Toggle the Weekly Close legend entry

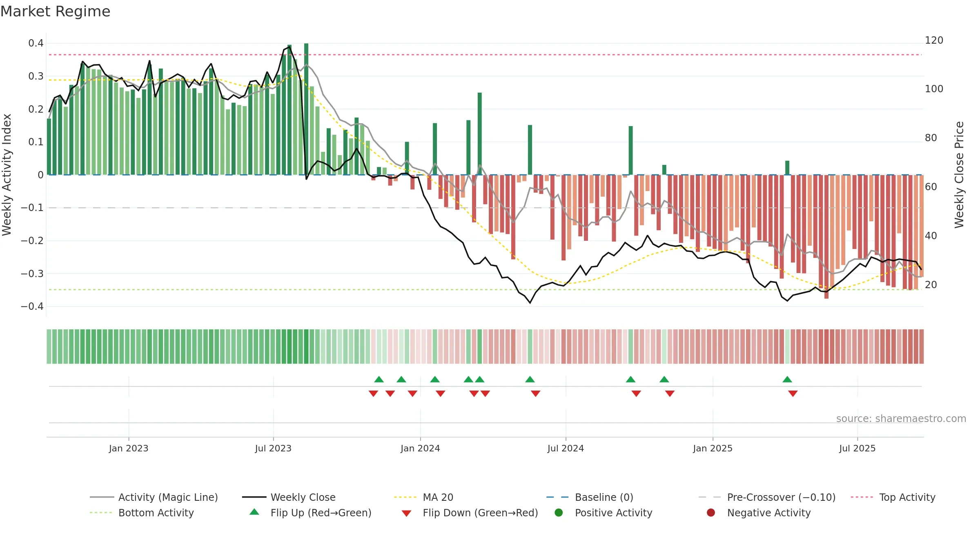click(x=289, y=497)
